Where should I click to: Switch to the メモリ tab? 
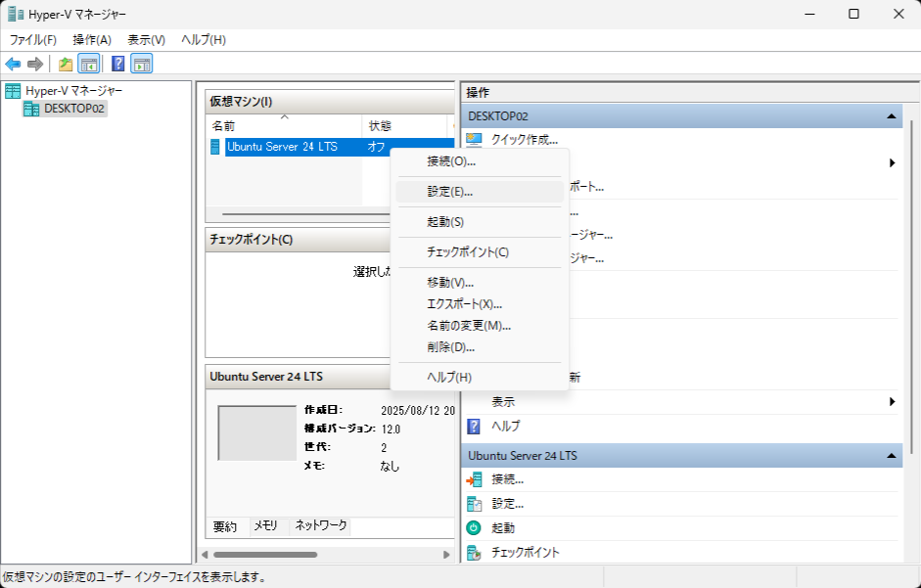pyautogui.click(x=265, y=525)
